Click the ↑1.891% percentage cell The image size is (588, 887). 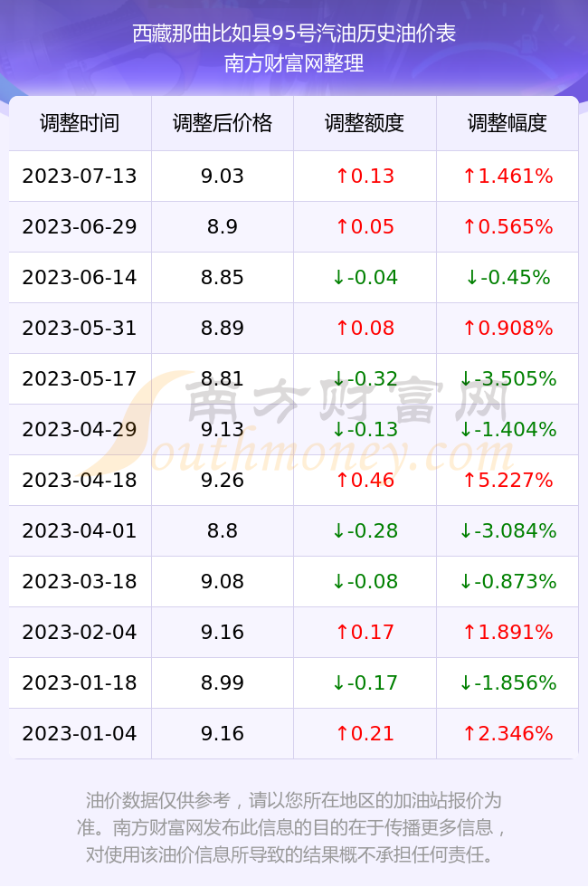507,632
